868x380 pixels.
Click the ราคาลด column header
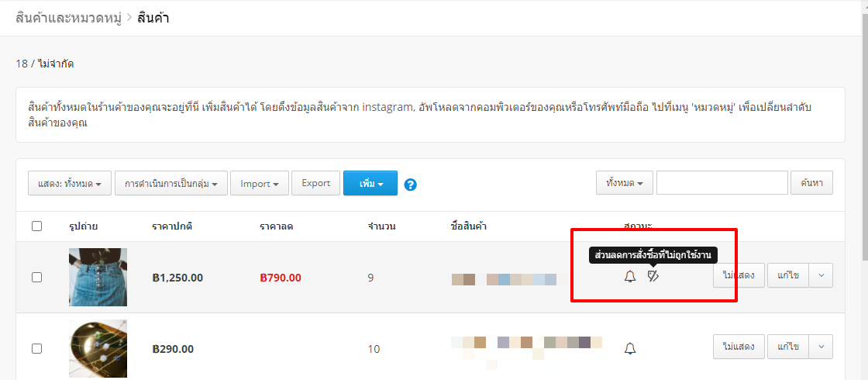tap(276, 226)
